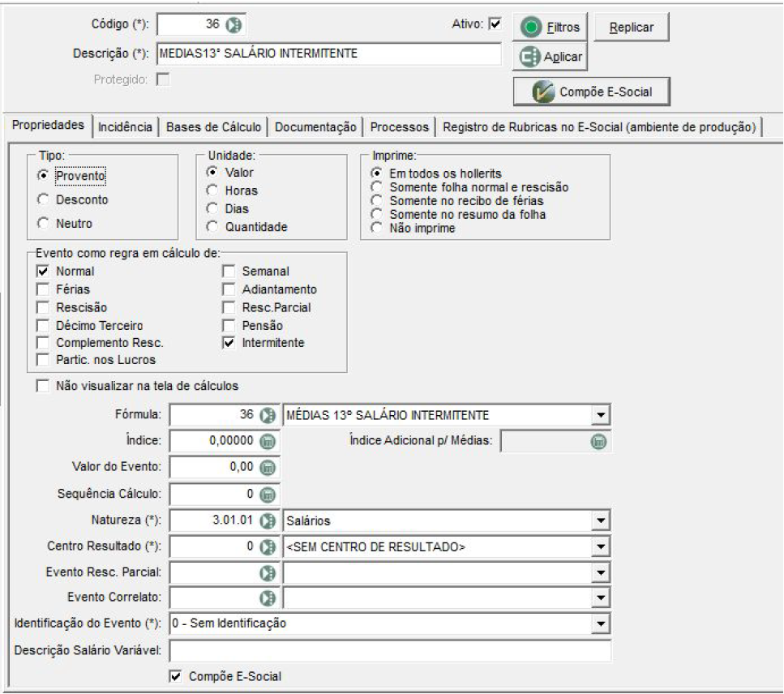Check the Partic. nos Lucros checkbox
The height and width of the screenshot is (694, 784).
pyautogui.click(x=43, y=360)
